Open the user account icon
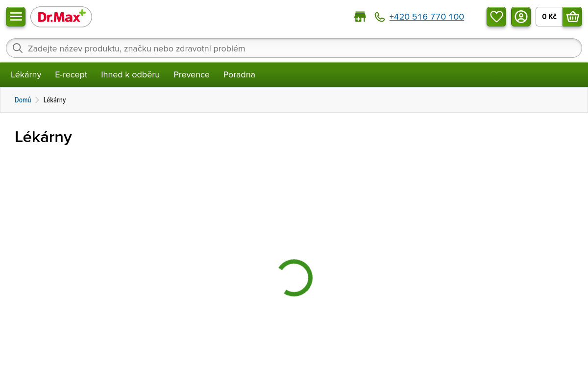Screen dimensions: 588x392 click(x=521, y=17)
